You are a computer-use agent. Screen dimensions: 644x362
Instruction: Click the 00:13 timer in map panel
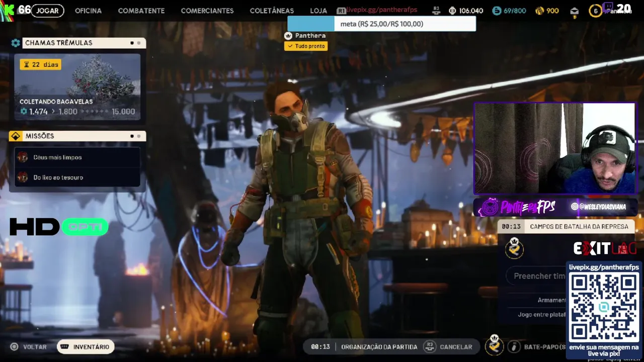[511, 227]
